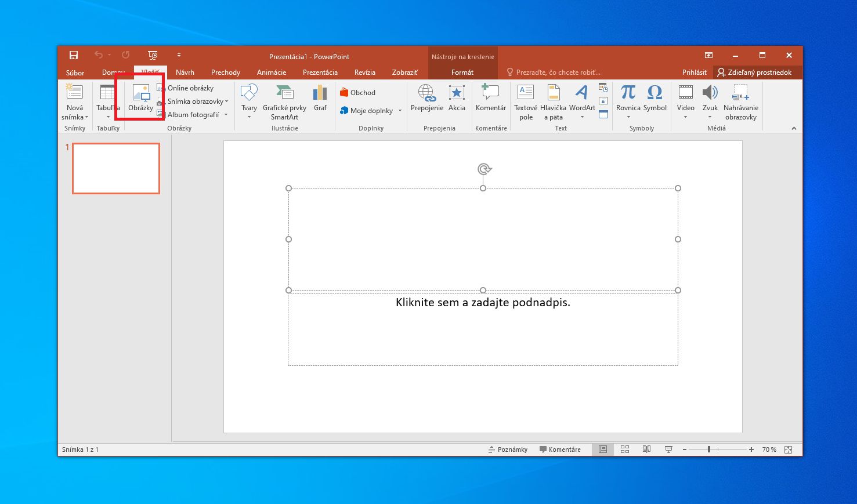
Task: Open the WordArt styles gallery
Action: tap(582, 101)
